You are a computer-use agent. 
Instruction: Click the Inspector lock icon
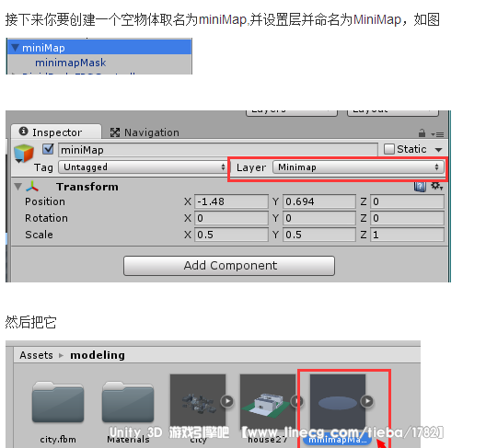[x=422, y=133]
